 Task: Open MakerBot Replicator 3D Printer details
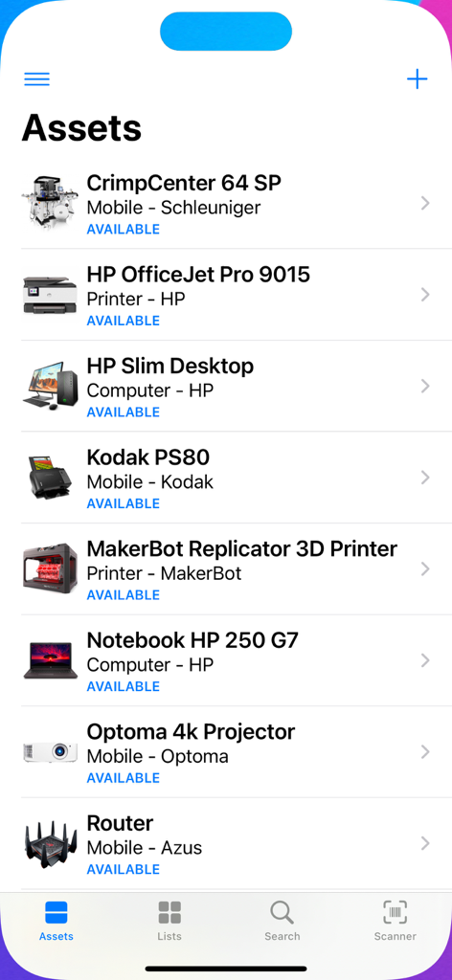click(x=237, y=568)
